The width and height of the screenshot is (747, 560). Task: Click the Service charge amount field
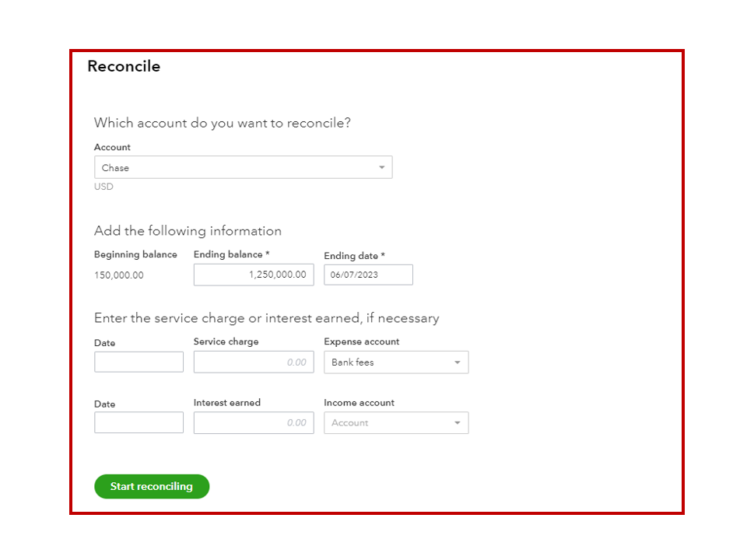pos(254,362)
